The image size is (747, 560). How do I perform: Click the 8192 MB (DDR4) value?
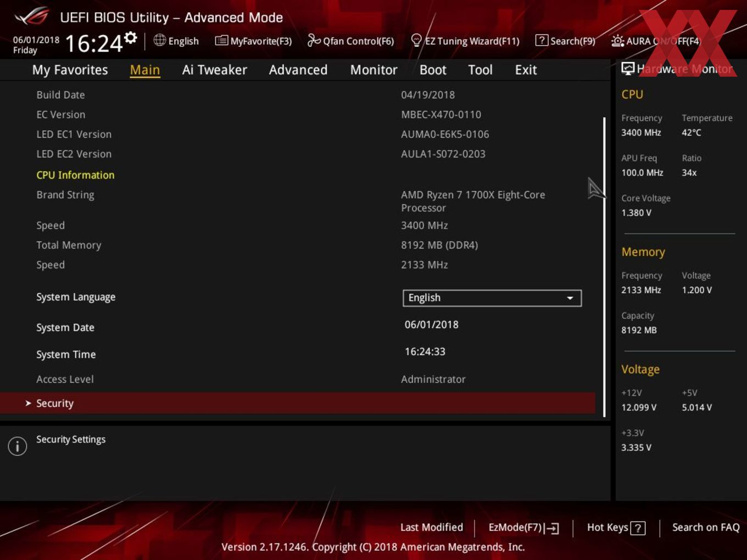439,245
